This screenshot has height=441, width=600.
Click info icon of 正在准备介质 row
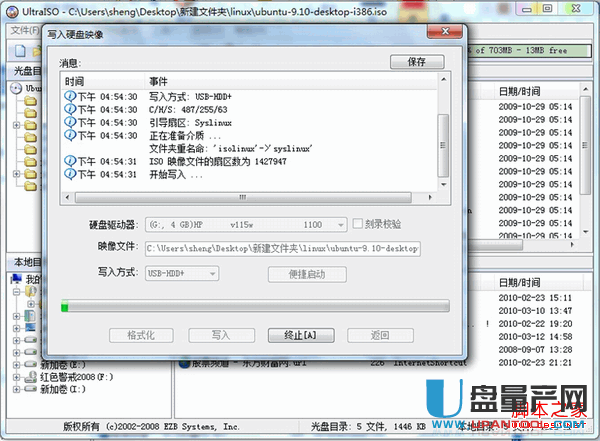click(x=70, y=135)
